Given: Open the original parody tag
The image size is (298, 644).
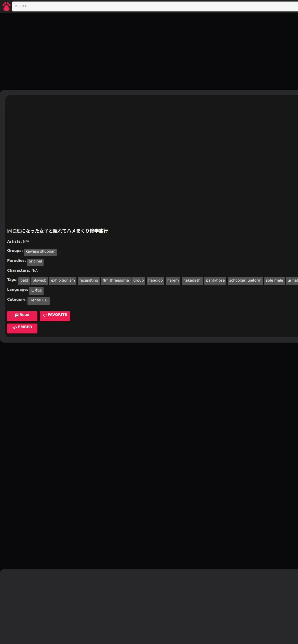Looking at the screenshot, I should (x=35, y=262).
